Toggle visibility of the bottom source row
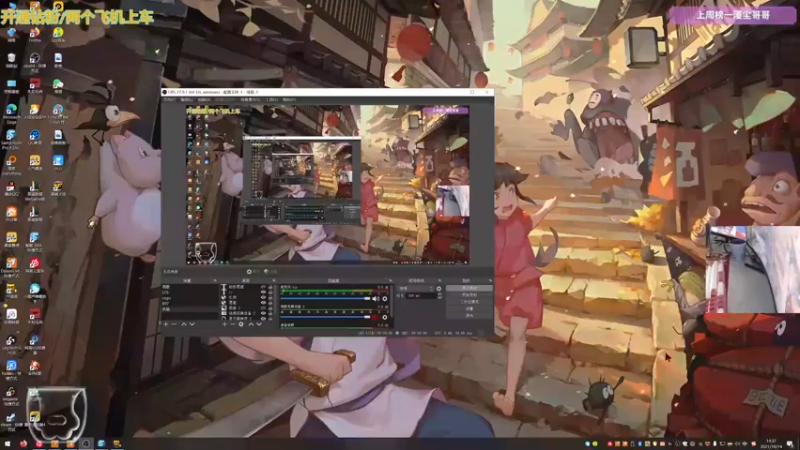The width and height of the screenshot is (800, 450). coord(263,318)
